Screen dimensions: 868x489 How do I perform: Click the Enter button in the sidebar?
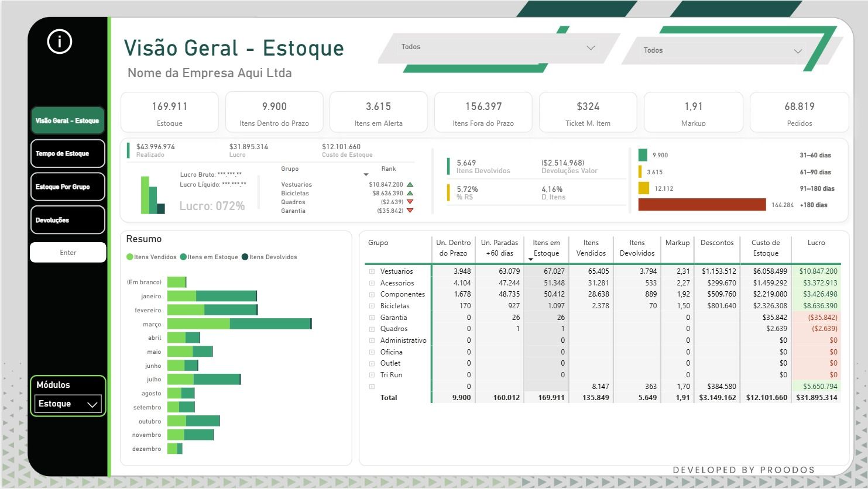(68, 253)
